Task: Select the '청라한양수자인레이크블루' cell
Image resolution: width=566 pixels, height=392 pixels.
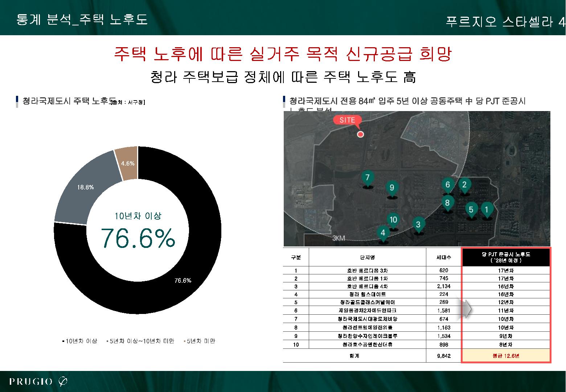Action: [368, 336]
